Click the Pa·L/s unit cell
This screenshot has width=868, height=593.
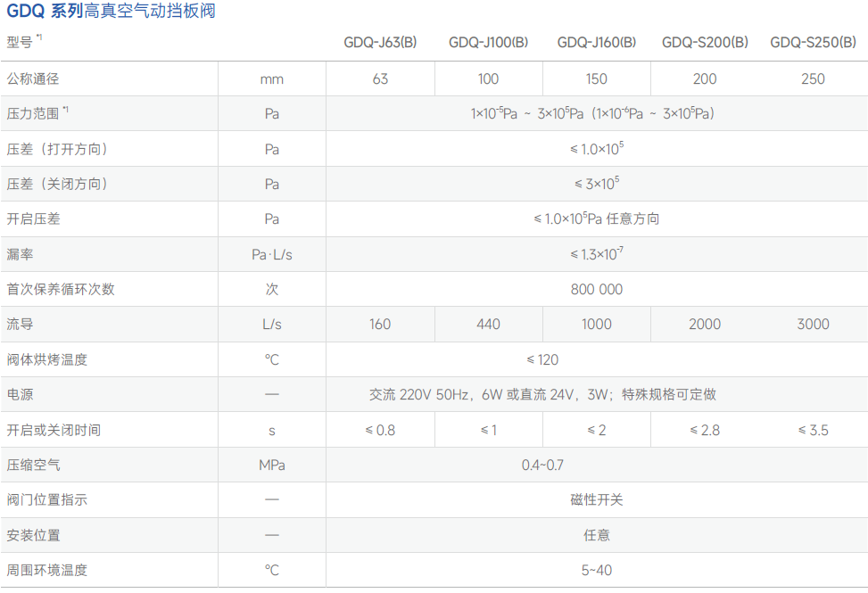pyautogui.click(x=272, y=254)
